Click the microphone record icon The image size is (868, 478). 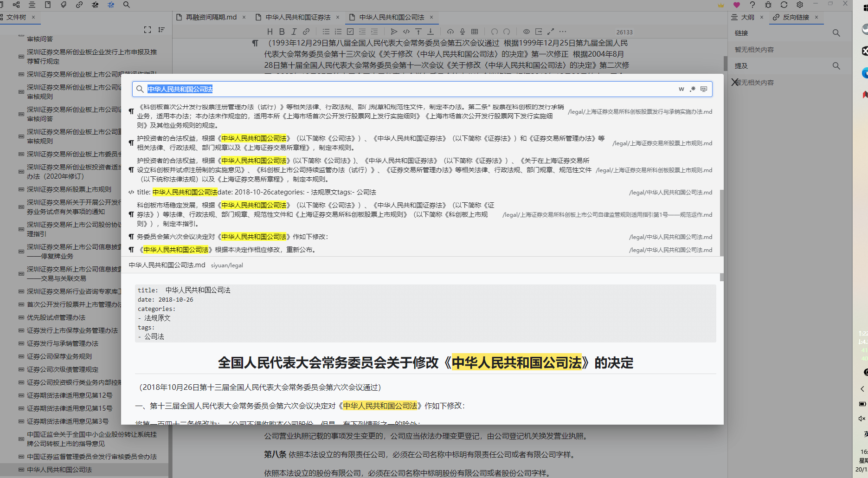(463, 32)
